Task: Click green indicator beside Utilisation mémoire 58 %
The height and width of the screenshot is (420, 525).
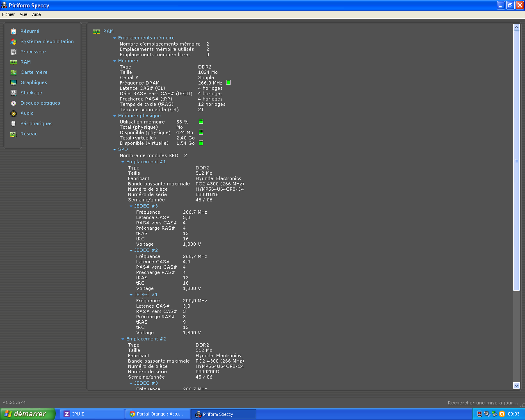Action: (x=201, y=121)
